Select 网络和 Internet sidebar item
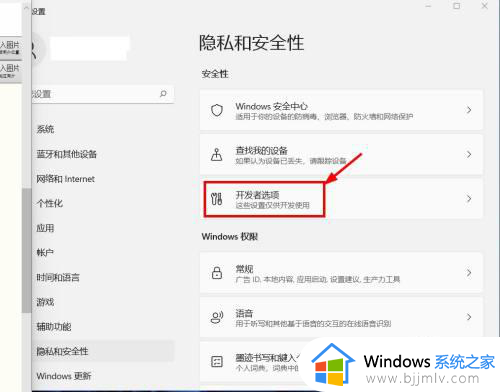Screen dimensions: 500x392 66,179
